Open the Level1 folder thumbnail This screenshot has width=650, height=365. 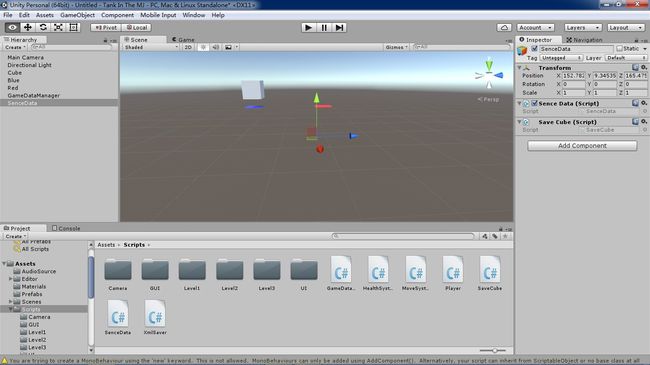click(192, 270)
